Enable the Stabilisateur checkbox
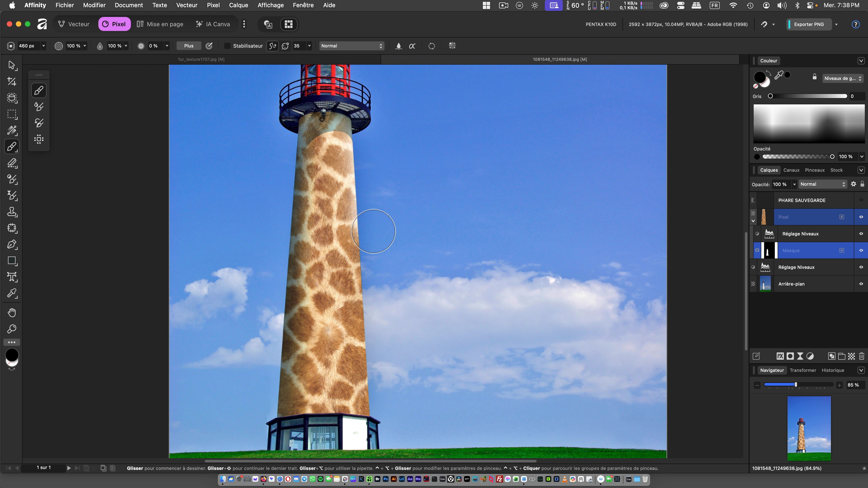Viewport: 868px width, 488px height. click(x=227, y=46)
